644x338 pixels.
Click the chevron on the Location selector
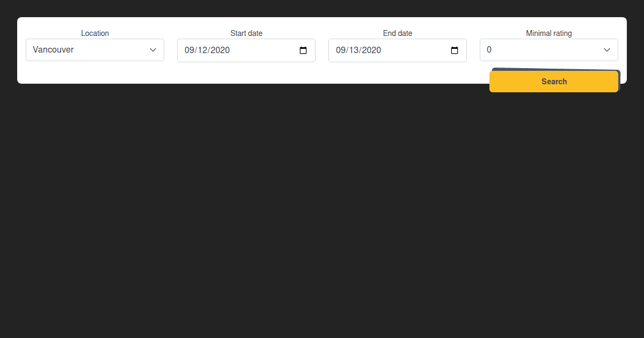click(x=153, y=50)
